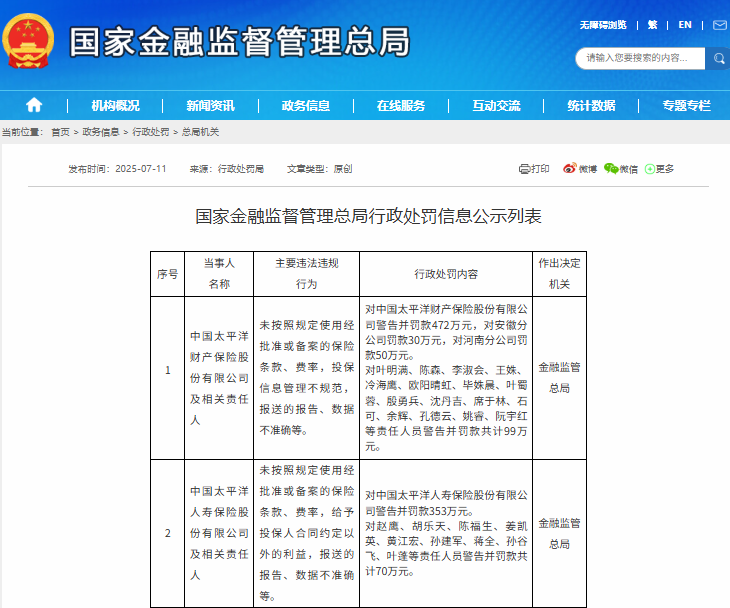The width and height of the screenshot is (730, 608).
Task: Click 金融监管总局 cell in row 1
Action: click(560, 378)
